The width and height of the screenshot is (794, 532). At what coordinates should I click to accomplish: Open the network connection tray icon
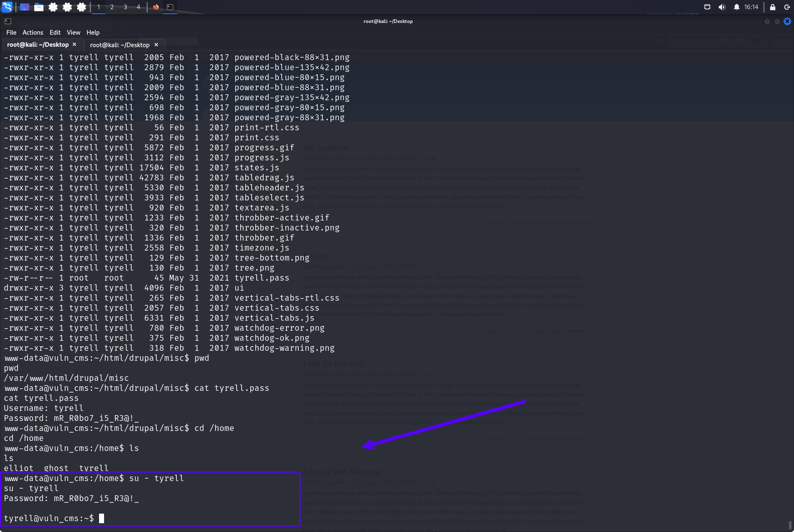point(707,7)
